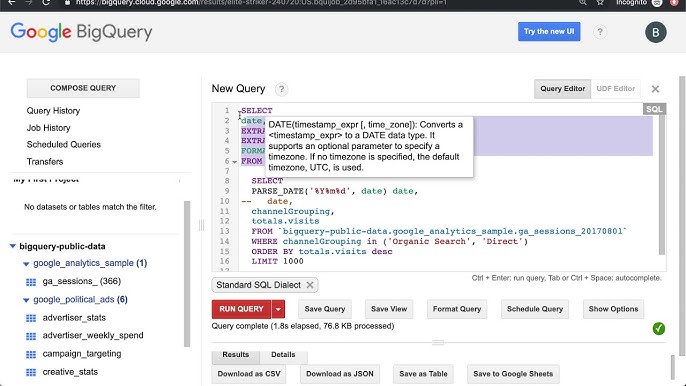Screen dimensions: 686x386
Task: Click the advertiser_stats table icon
Action: [x=31, y=318]
